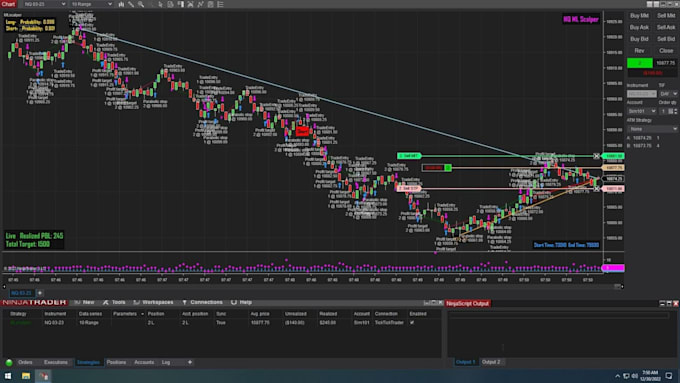
Task: Open the Windows Start menu
Action: 8,376
